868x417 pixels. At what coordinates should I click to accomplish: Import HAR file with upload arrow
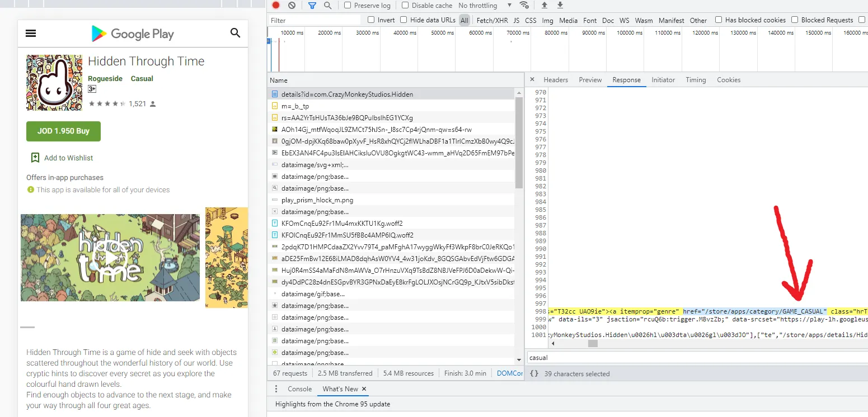tap(544, 6)
